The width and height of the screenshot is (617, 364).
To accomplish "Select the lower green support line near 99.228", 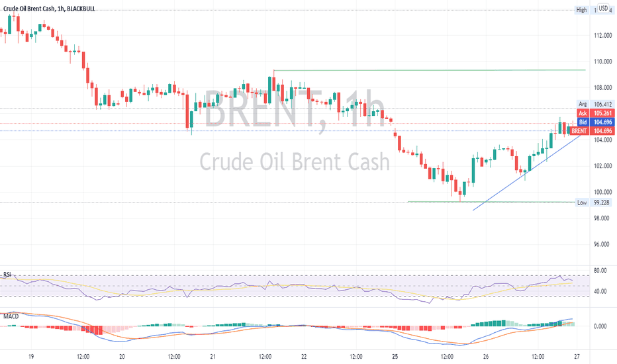I will (x=491, y=202).
